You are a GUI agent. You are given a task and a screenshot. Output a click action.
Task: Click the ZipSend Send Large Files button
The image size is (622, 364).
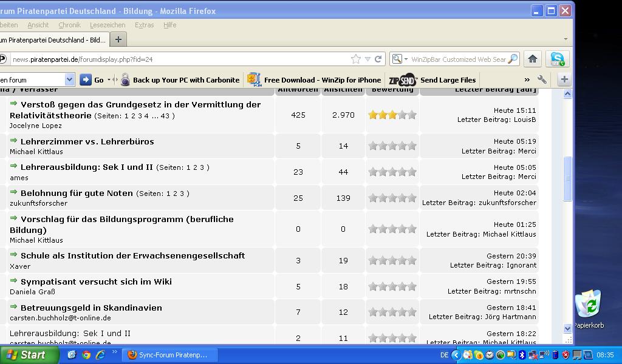(x=432, y=79)
